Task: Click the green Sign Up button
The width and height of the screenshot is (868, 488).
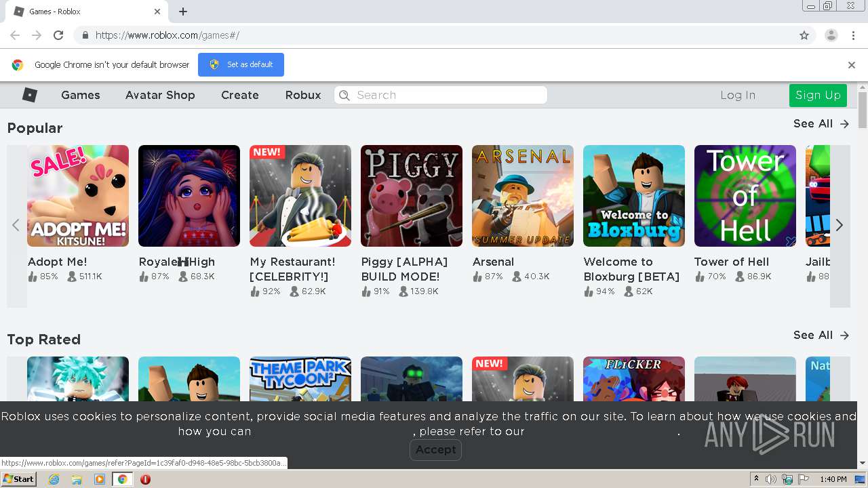Action: pyautogui.click(x=818, y=95)
